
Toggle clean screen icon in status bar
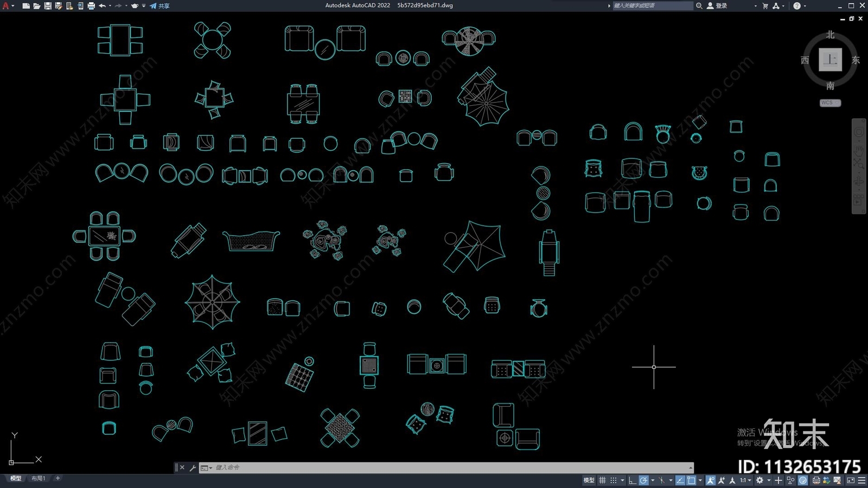(851, 480)
